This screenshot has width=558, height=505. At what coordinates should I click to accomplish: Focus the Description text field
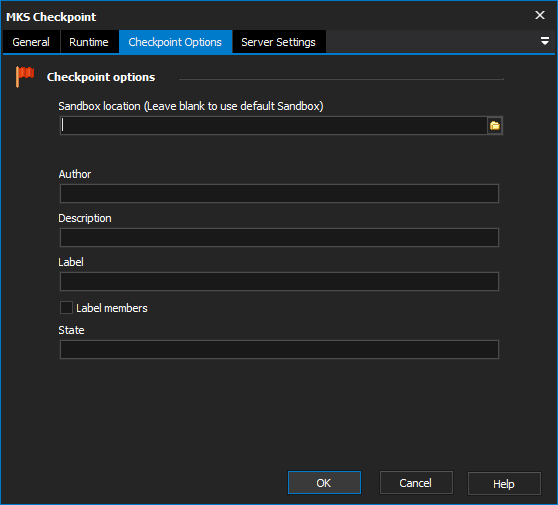pyautogui.click(x=279, y=237)
